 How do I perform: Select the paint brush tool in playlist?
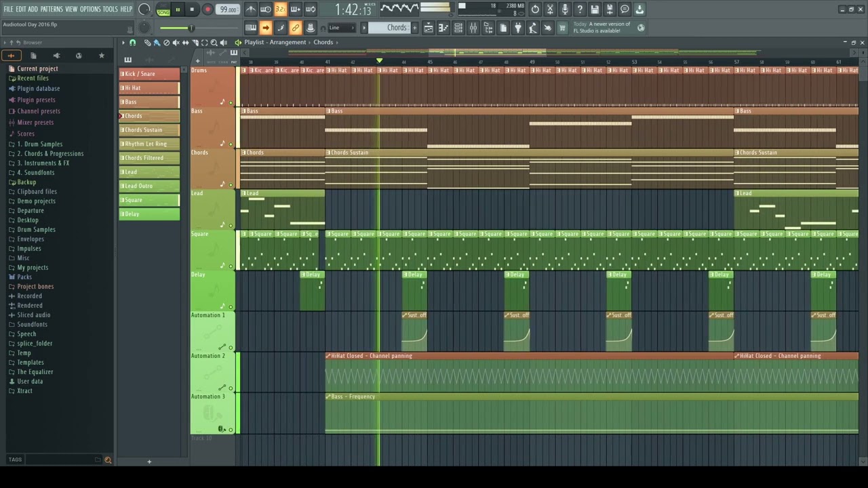tap(157, 43)
